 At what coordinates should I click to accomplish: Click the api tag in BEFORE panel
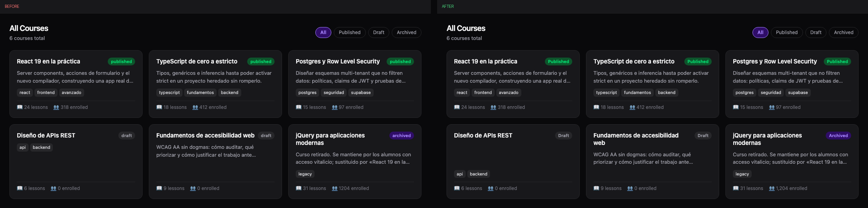point(23,148)
